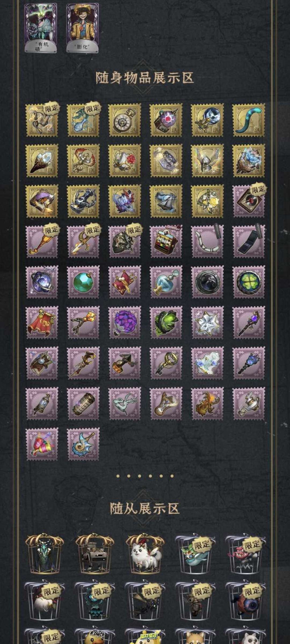Select the white fluffy dog pet cage
Viewport: 290px width, 644px height.
pos(145,554)
